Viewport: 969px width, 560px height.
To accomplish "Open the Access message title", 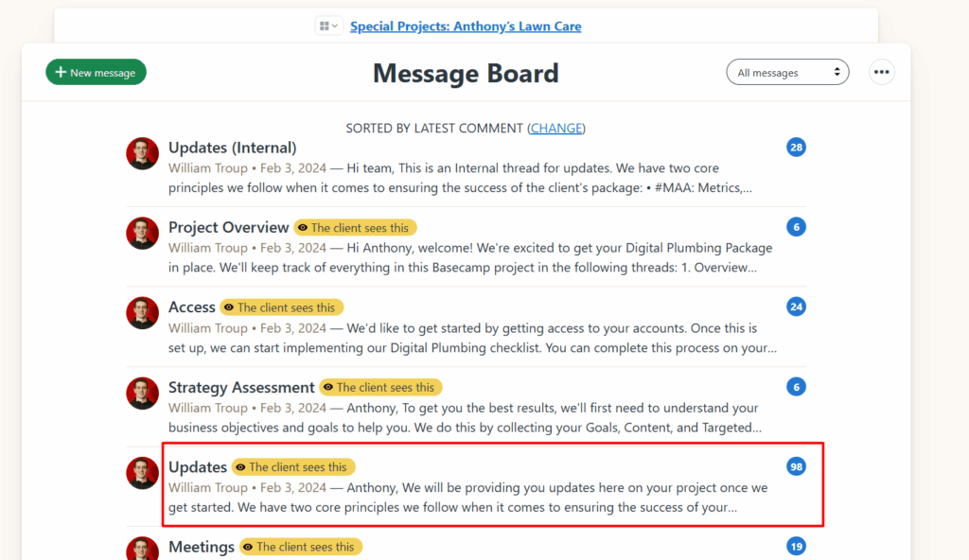I will pyautogui.click(x=192, y=307).
